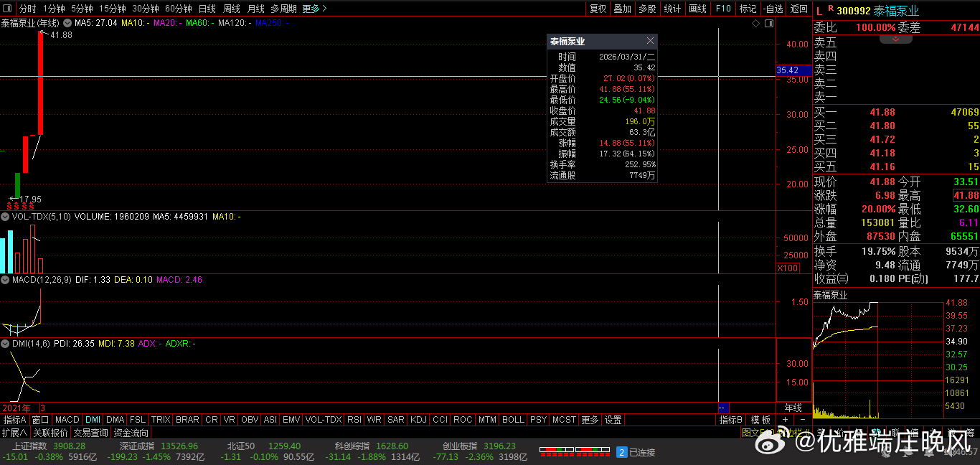This screenshot has height=465, width=980.
Task: Click the 模板 template tab
Action: point(761,420)
